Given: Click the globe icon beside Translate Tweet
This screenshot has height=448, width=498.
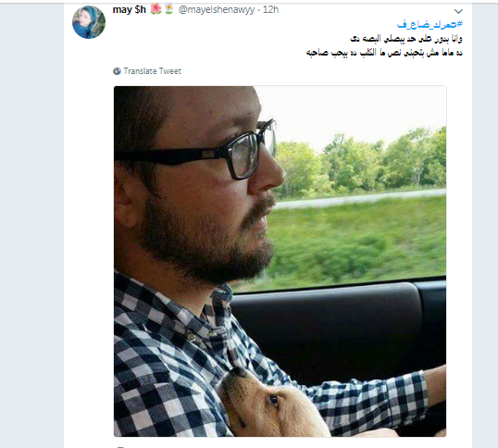Looking at the screenshot, I should pyautogui.click(x=117, y=71).
